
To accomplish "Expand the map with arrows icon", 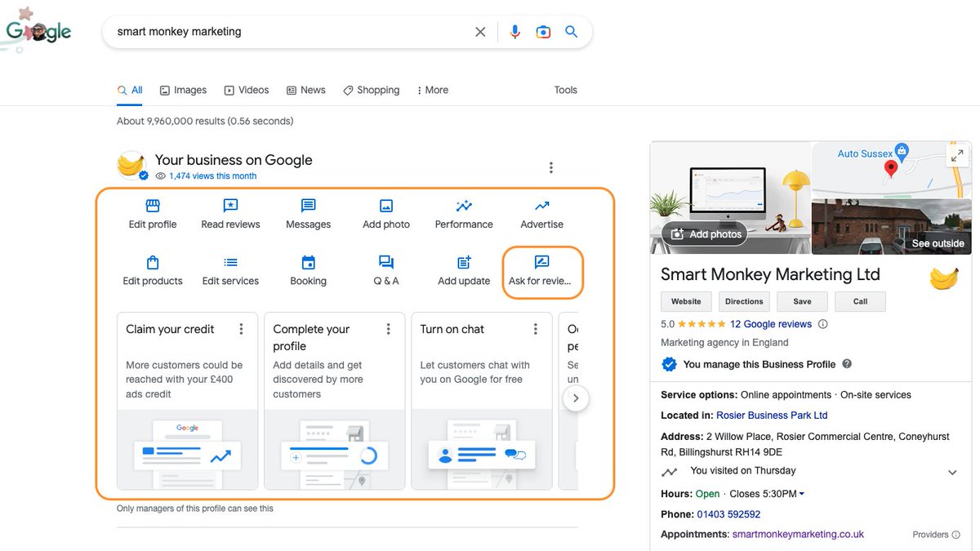I will (958, 155).
